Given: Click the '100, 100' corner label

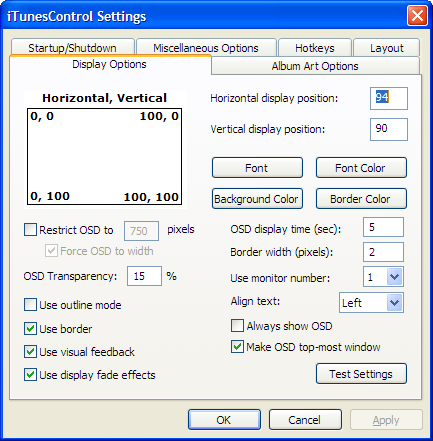Looking at the screenshot, I should click(x=151, y=197).
